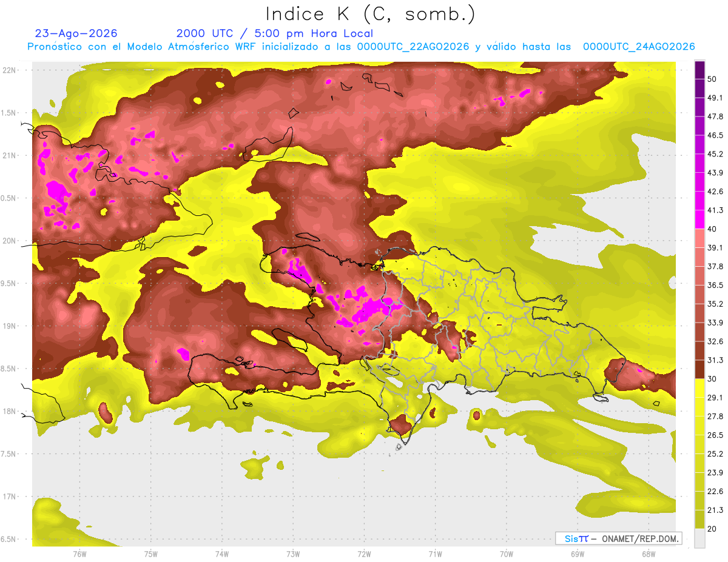728x562 pixels.
Task: Click the colorbar label "36.5"
Action: click(716, 286)
